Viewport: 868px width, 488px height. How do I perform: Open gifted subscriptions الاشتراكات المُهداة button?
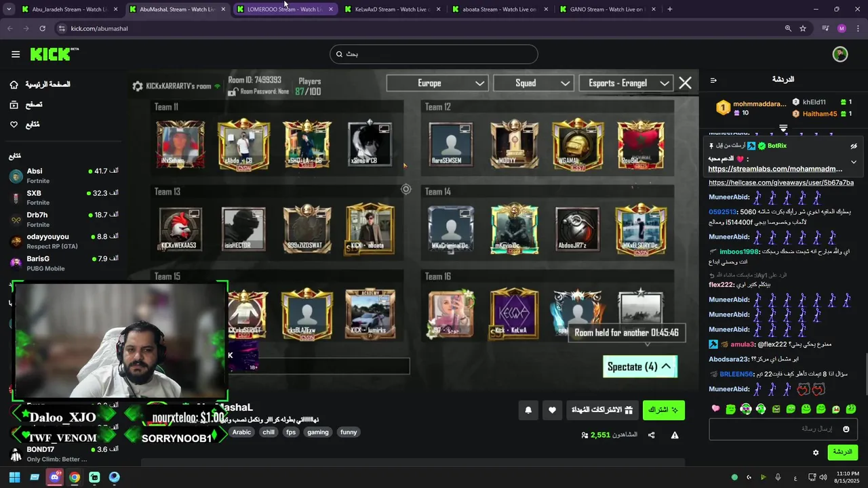(601, 410)
